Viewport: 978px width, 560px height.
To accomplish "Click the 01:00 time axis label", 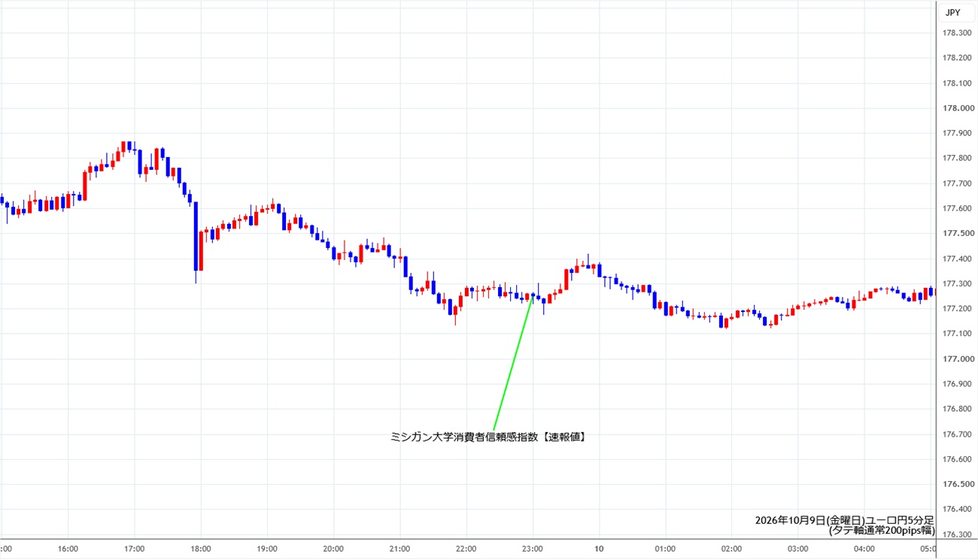I will [x=665, y=549].
